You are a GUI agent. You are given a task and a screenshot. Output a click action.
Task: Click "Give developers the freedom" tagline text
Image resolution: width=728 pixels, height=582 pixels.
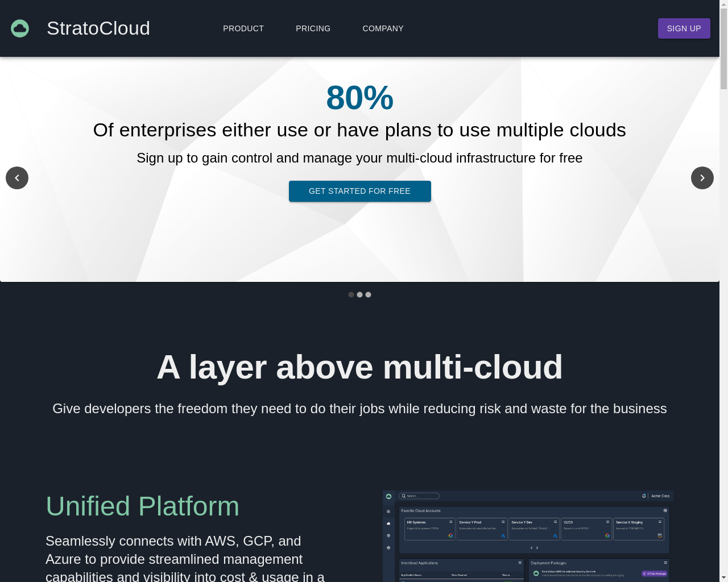(360, 409)
